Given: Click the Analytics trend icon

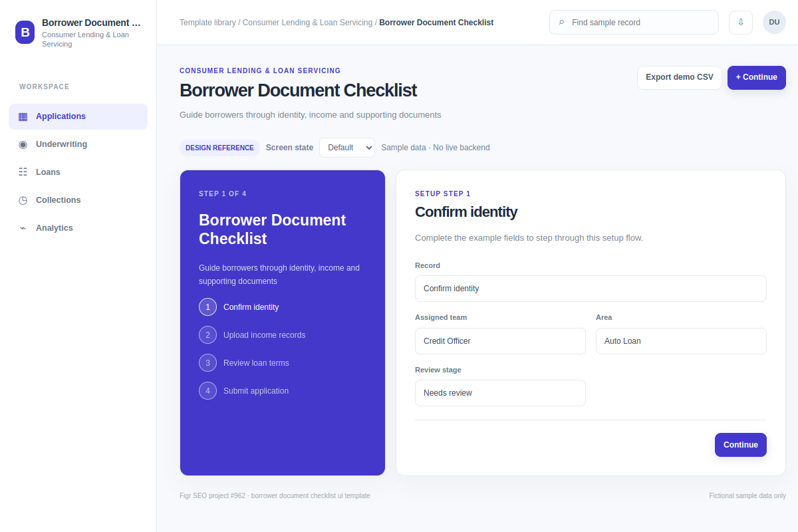Looking at the screenshot, I should tap(23, 228).
